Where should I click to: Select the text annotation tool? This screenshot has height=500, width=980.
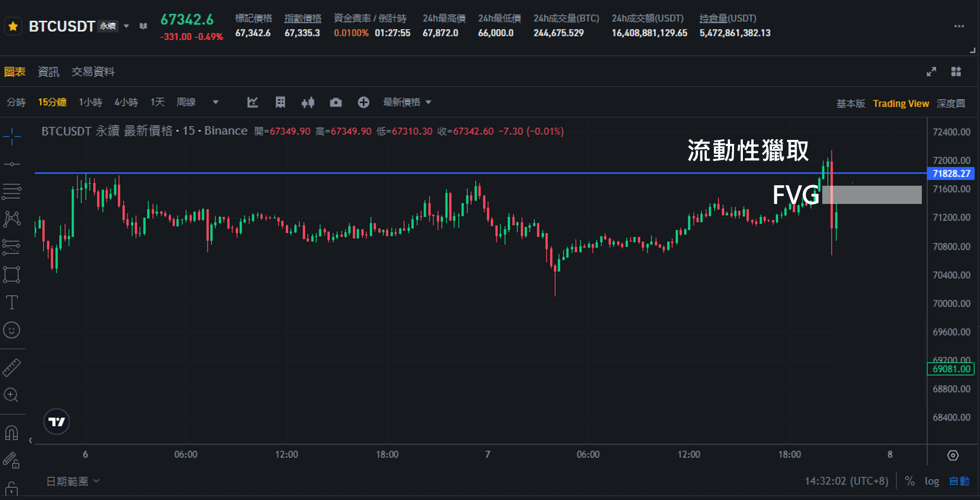pos(12,302)
